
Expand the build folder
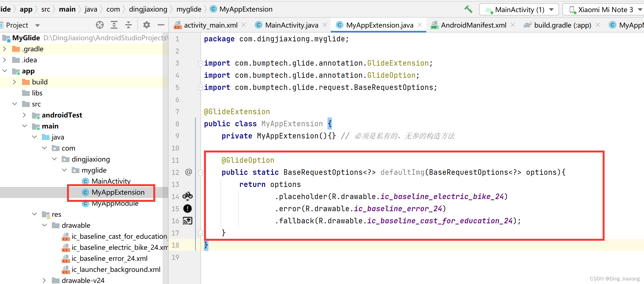pos(15,82)
